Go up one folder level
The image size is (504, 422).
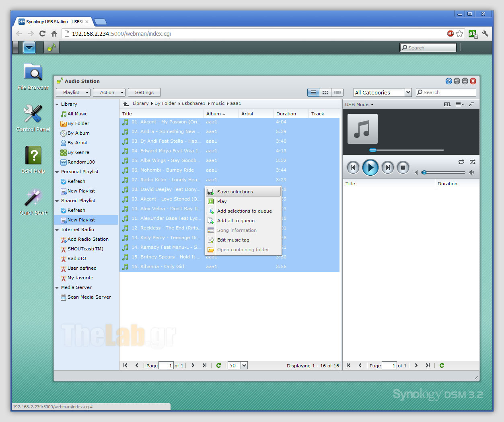pos(126,104)
